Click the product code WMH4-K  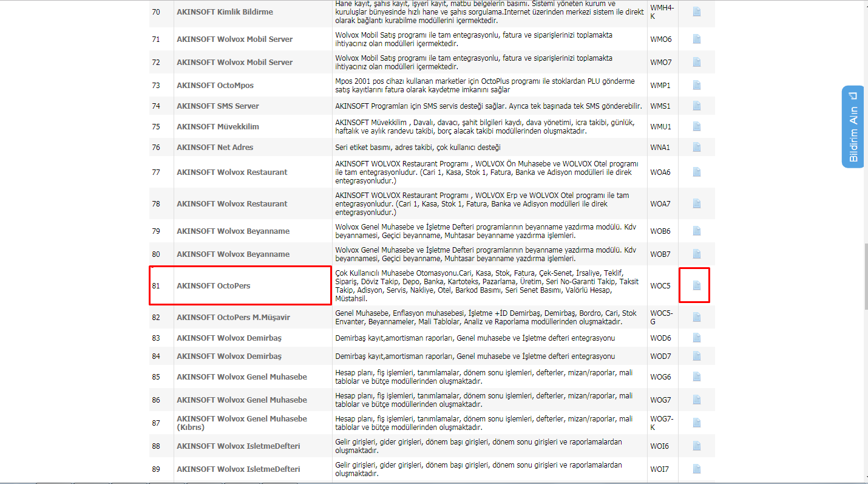[x=661, y=12]
